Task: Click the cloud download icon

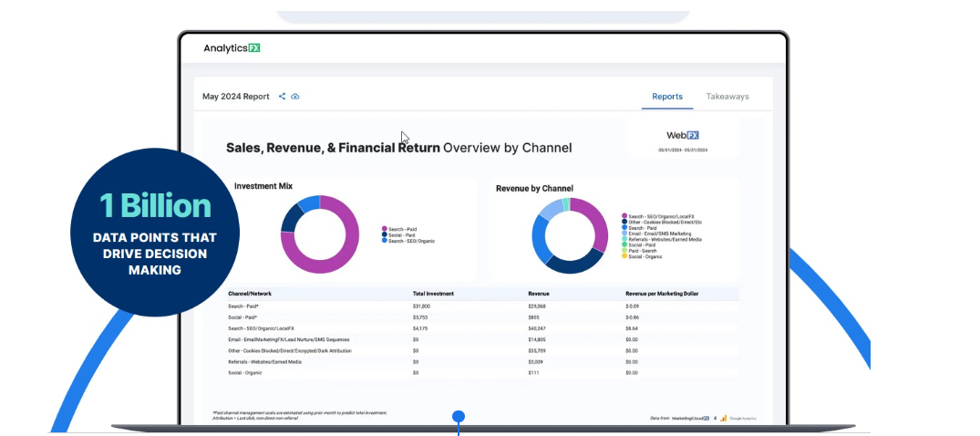Action: (295, 97)
